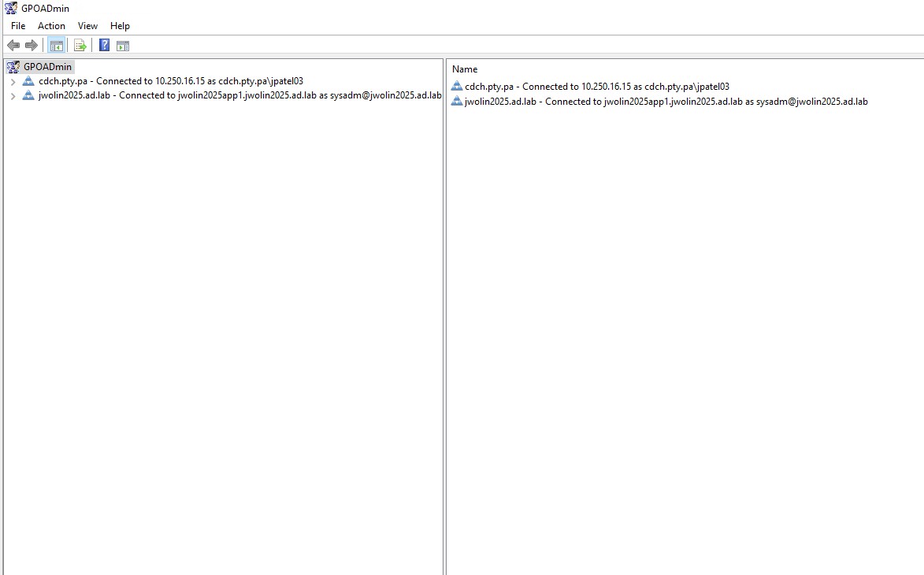This screenshot has height=575, width=924.
Task: Select the GPOADmin root tree node
Action: 47,67
